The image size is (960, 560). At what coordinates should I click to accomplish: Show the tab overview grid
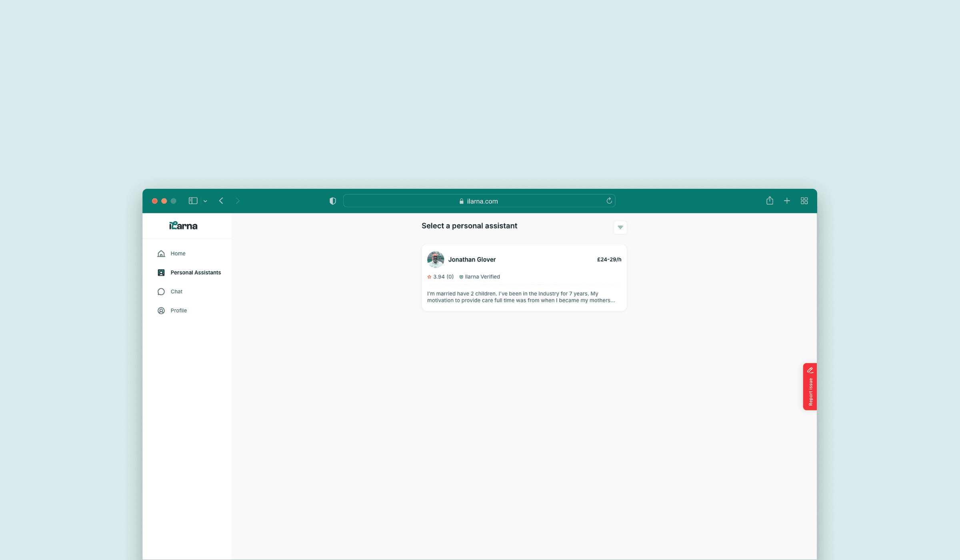pyautogui.click(x=804, y=201)
